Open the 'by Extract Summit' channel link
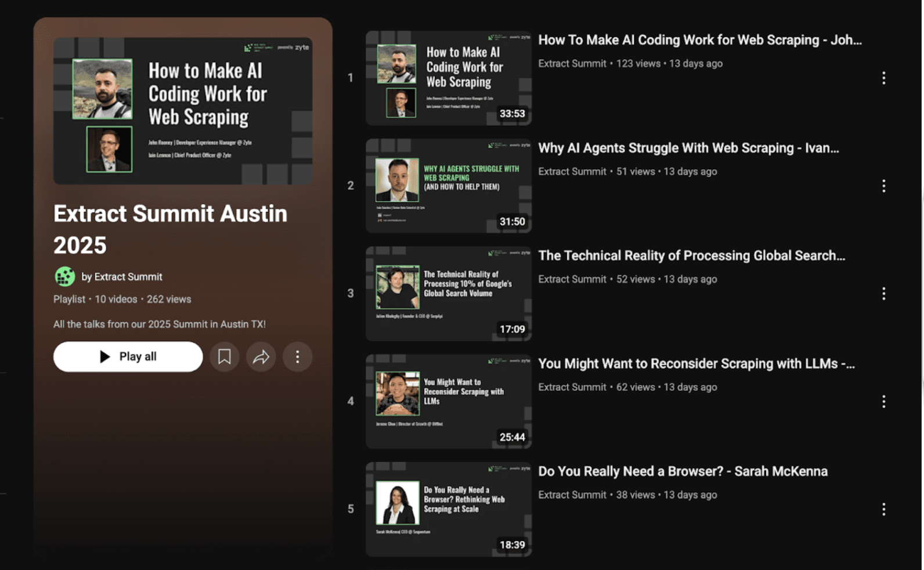Viewport: 924px width, 570px height. tap(122, 277)
